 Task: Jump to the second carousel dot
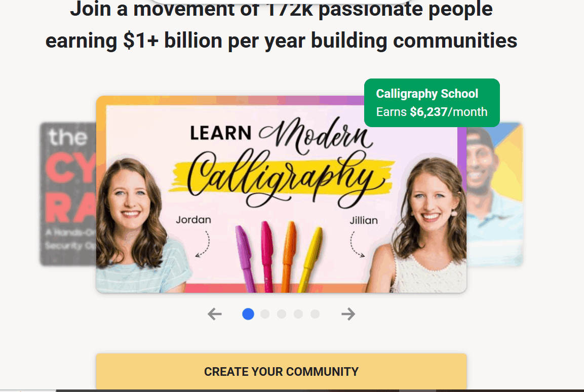point(265,314)
